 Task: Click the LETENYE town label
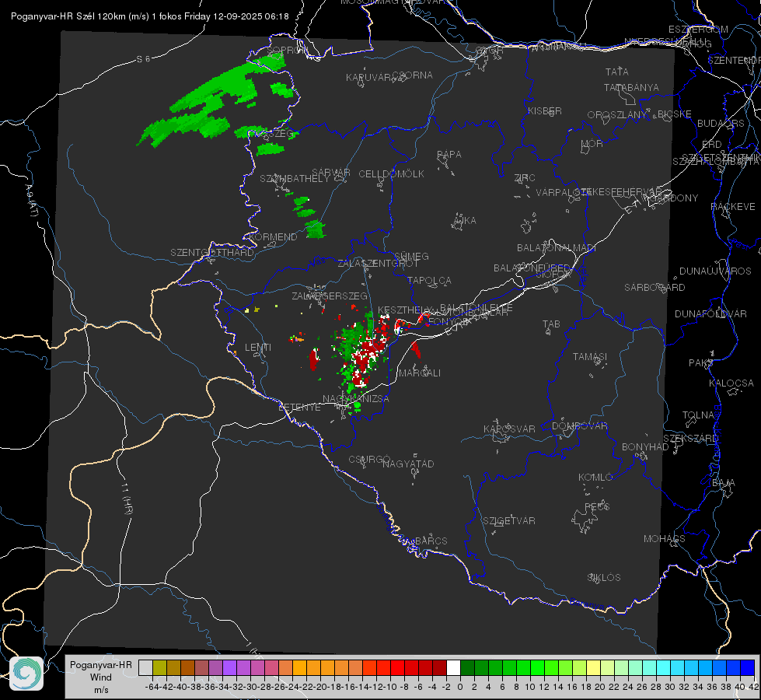(299, 408)
